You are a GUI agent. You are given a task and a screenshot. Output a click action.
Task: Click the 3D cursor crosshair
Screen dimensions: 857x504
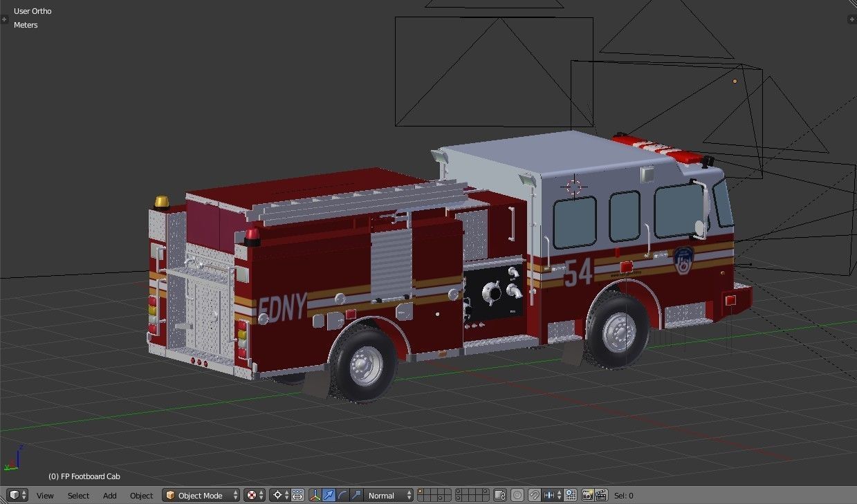click(x=573, y=186)
